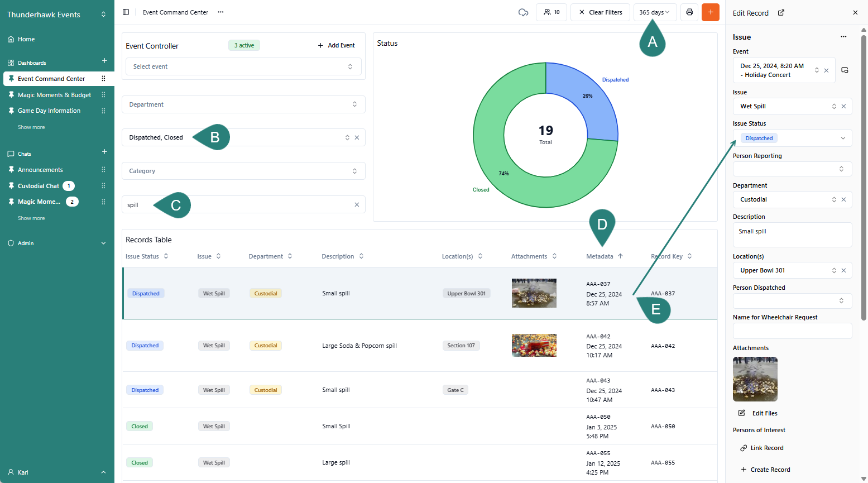Toggle the sidebar panel icon
This screenshot has width=868, height=483.
tap(126, 12)
